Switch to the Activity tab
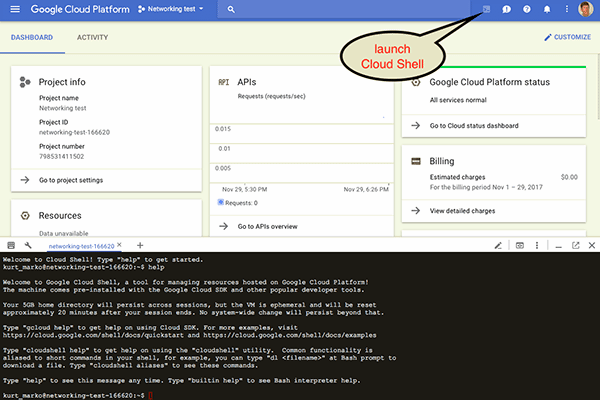Screen dimensions: 600x400 (x=93, y=38)
